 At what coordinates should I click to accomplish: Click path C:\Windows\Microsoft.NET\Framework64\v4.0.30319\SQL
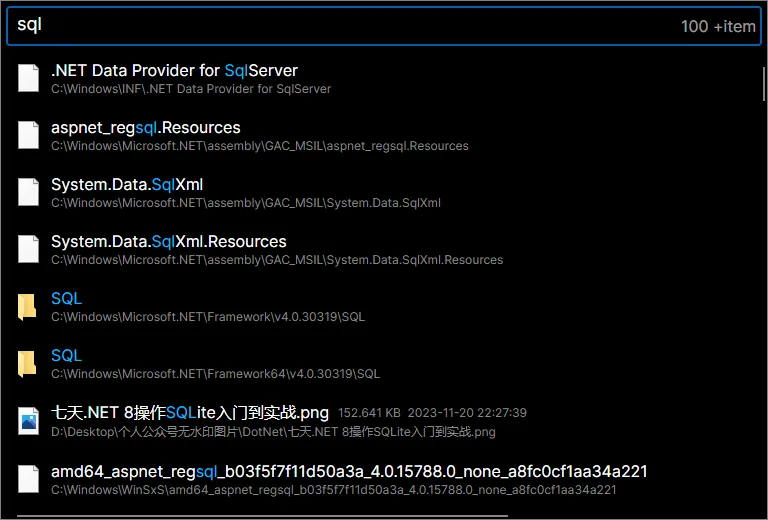tap(216, 374)
